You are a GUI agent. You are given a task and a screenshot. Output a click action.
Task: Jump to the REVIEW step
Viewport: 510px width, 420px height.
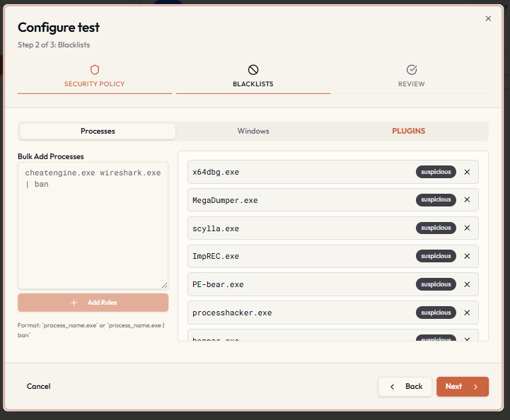pos(412,84)
